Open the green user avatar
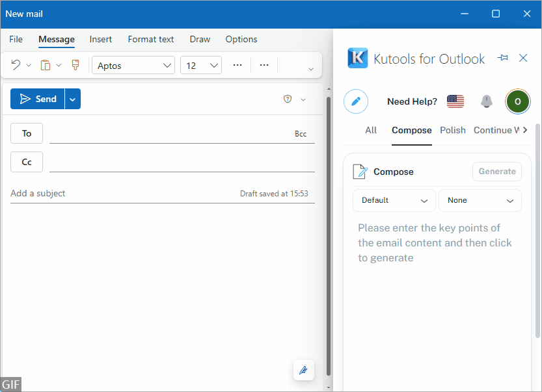 [x=518, y=101]
